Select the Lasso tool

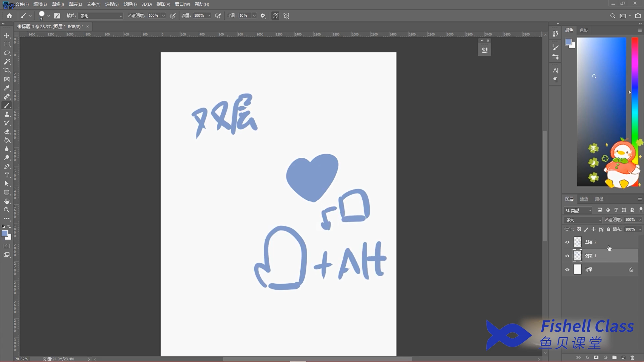[7, 53]
